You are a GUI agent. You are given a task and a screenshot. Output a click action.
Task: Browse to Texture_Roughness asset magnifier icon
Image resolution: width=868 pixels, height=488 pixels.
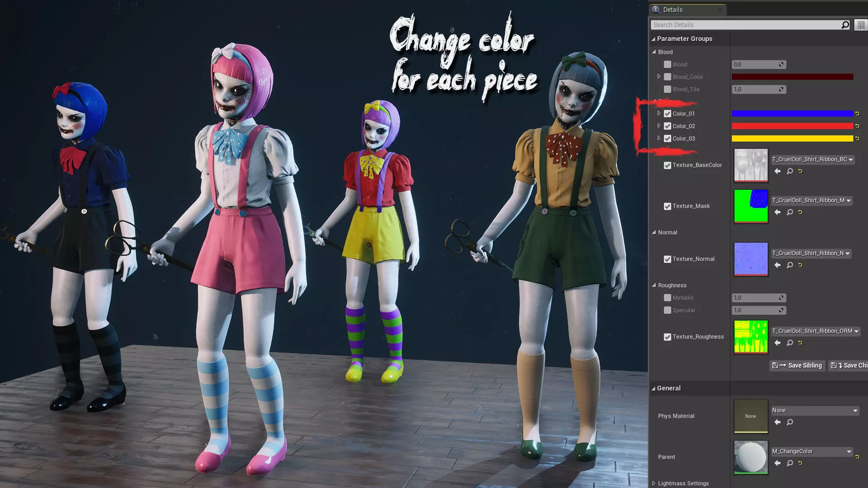click(x=790, y=343)
